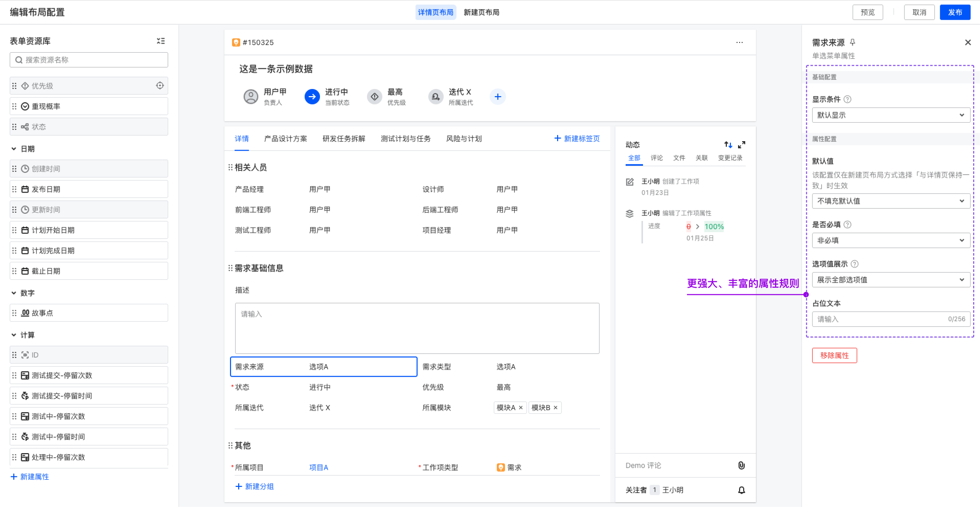
Task: Remove the 模块B tag with its x
Action: (x=555, y=408)
